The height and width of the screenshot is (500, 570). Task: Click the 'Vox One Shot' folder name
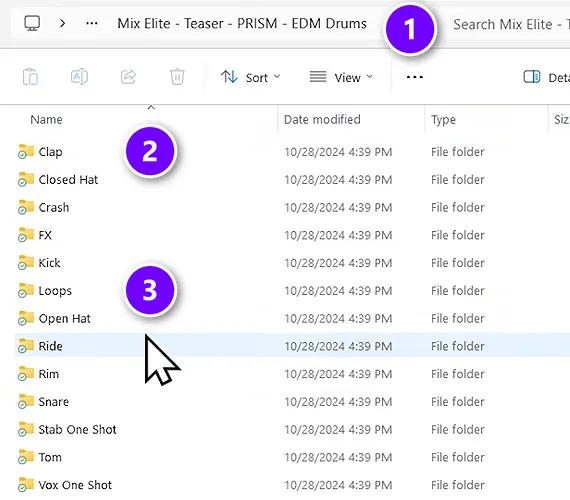pos(75,485)
